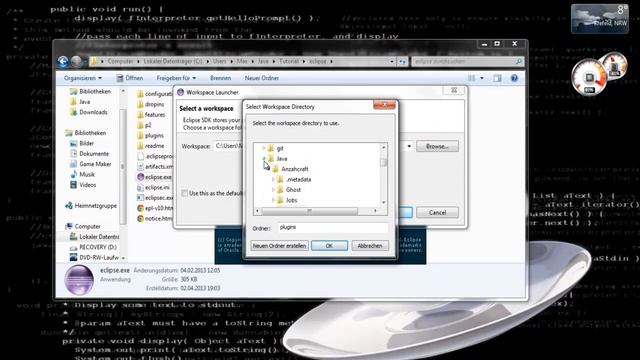Viewport: 640px width, 360px height.
Task: Toggle 'Use this as the default' checkbox
Action: [185, 193]
